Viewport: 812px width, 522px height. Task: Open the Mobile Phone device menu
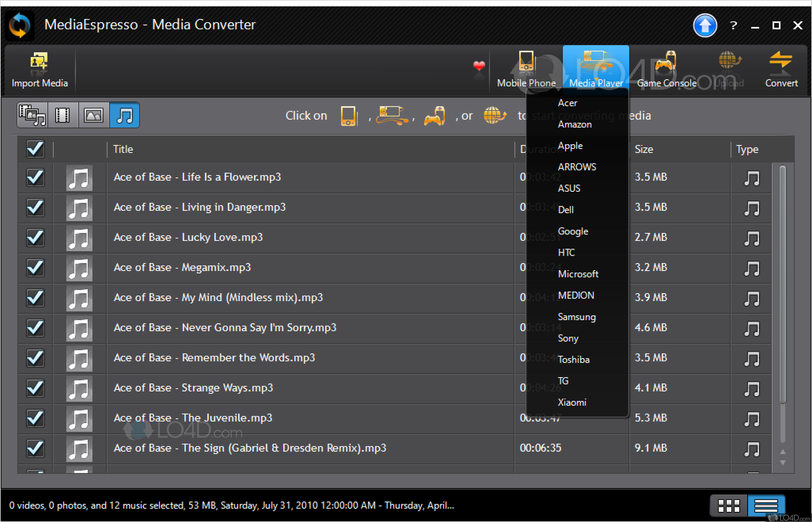526,69
